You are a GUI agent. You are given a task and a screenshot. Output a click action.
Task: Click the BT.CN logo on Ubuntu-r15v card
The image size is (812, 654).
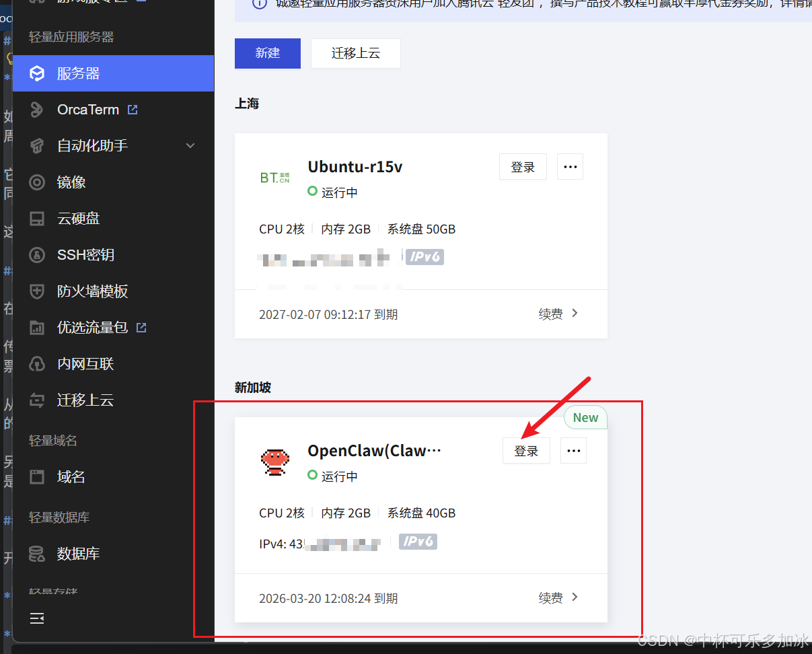[274, 178]
